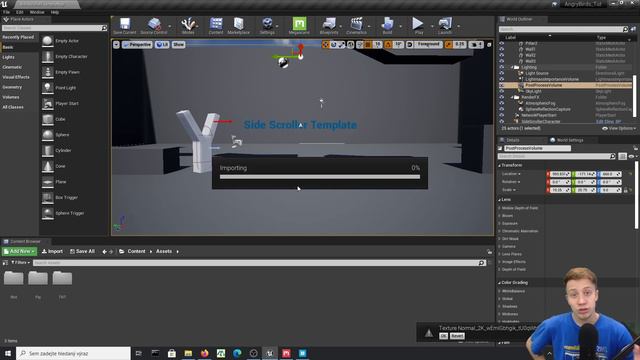
Task: Click the World Outliner search field
Action: point(563,29)
